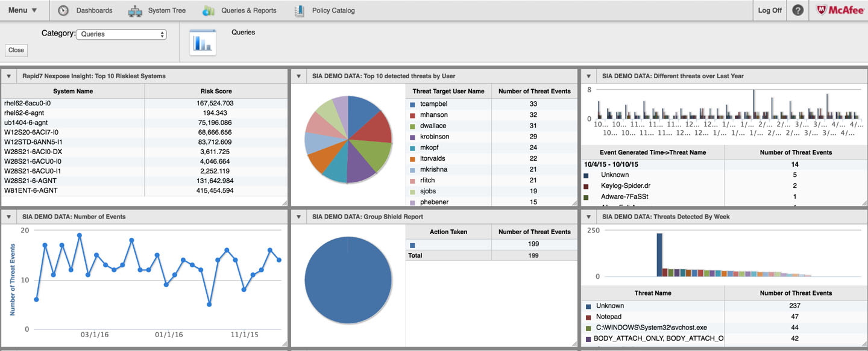Screen dimensions: 868x351
Task: Select the rhel62-6acu0-i0 system row
Action: (72, 104)
